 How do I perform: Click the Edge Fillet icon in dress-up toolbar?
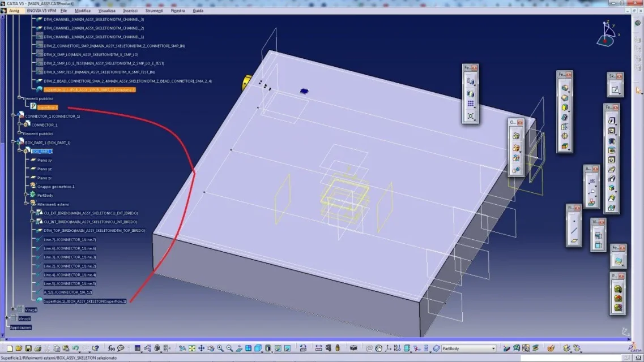point(565,88)
